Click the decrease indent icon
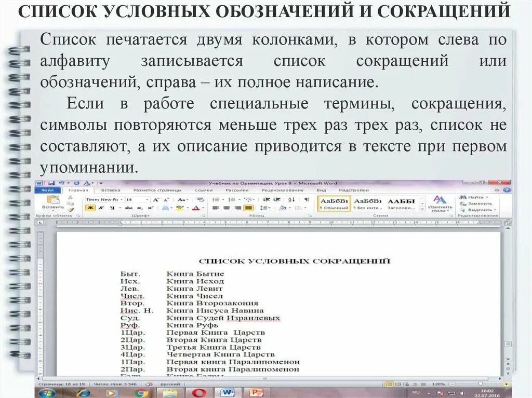 [267, 199]
